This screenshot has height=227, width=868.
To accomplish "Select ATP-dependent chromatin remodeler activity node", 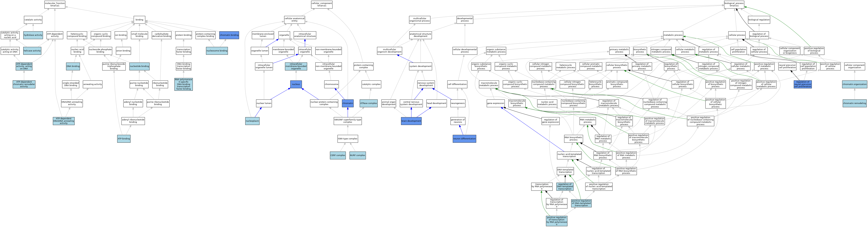I will pyautogui.click(x=24, y=84).
